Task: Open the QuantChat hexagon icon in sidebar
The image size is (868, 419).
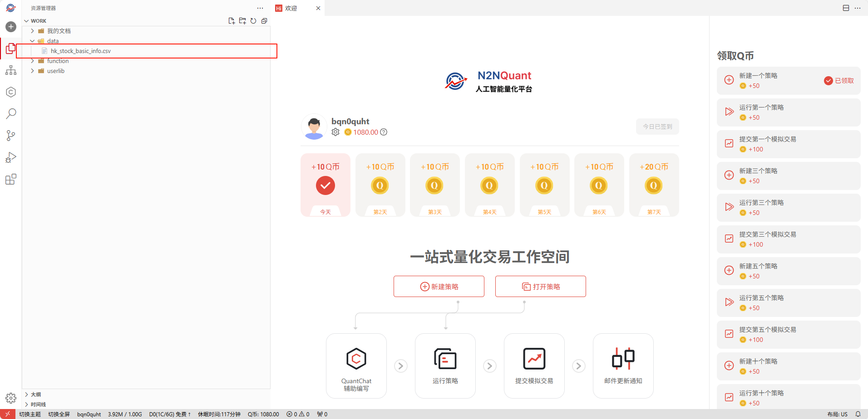Action: coord(11,92)
